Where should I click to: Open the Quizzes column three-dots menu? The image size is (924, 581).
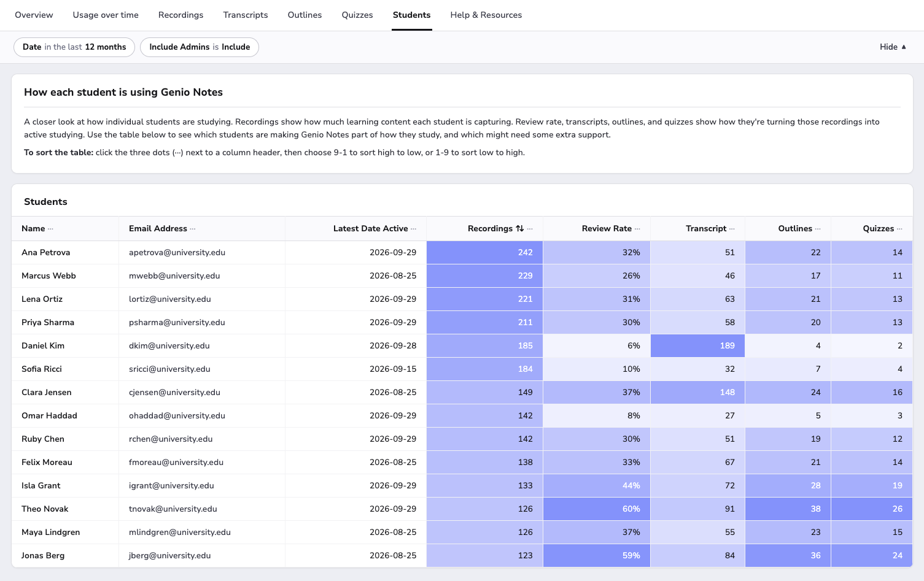click(899, 229)
